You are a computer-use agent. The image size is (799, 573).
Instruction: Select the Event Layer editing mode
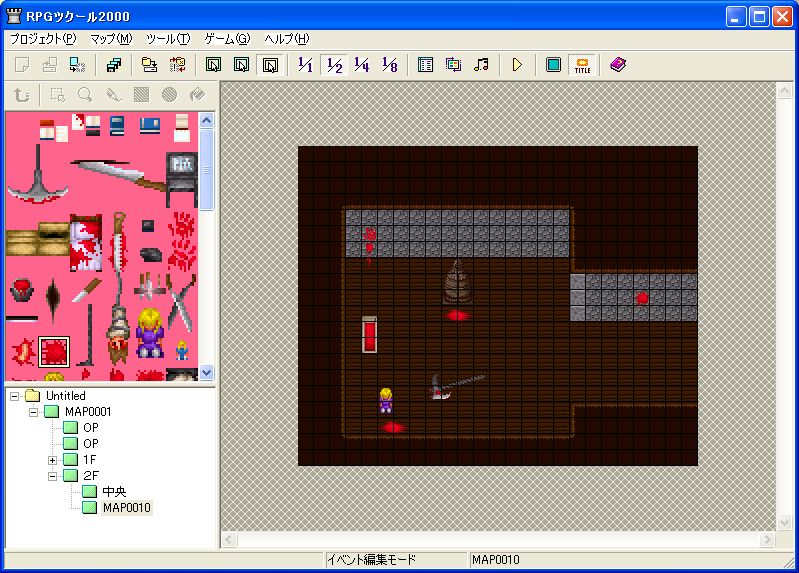(x=270, y=65)
